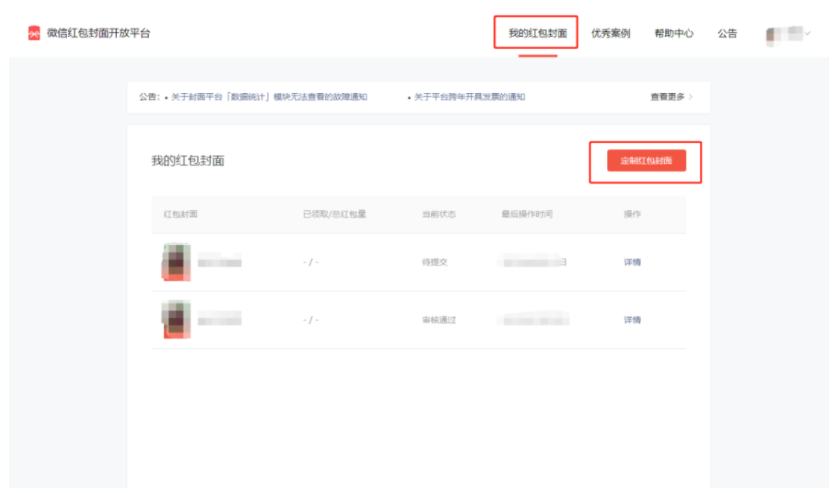Viewport: 836px width, 493px height.
Task: Click the 已领取/总红包量 column header
Action: point(334,214)
